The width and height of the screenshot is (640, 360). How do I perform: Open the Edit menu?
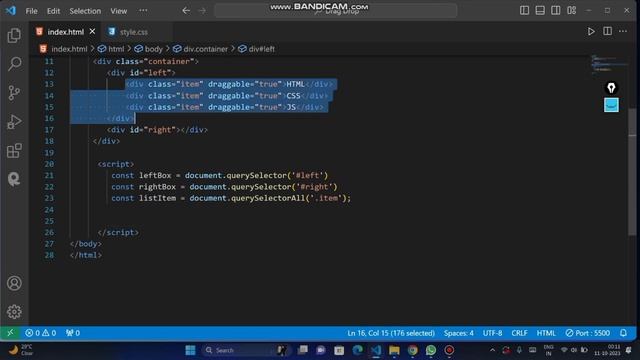tap(53, 11)
